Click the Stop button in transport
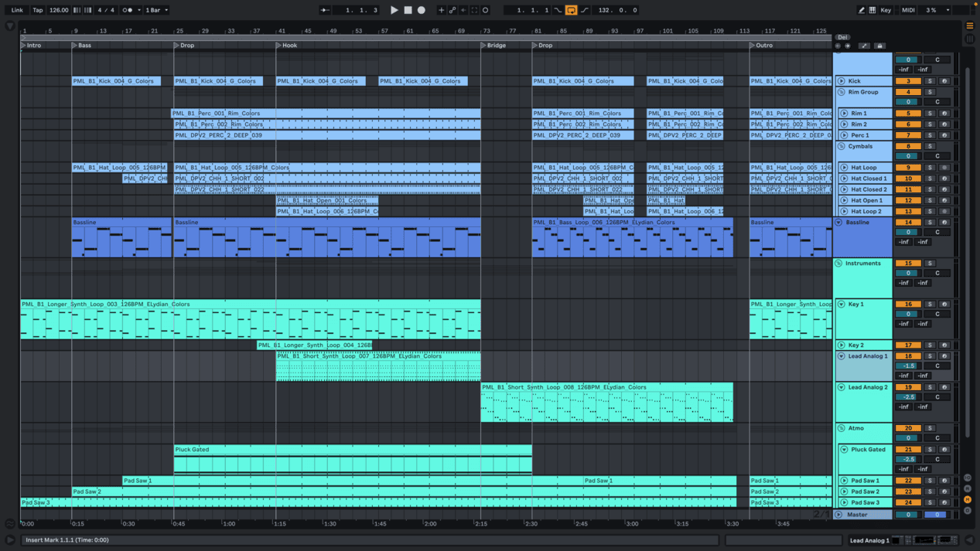Image resolution: width=980 pixels, height=551 pixels. [x=408, y=10]
